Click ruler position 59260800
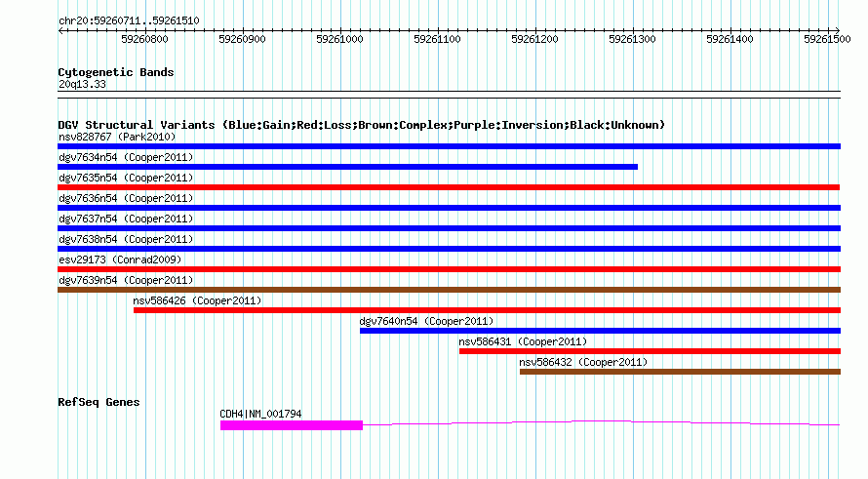The height and width of the screenshot is (479, 868). click(x=144, y=39)
